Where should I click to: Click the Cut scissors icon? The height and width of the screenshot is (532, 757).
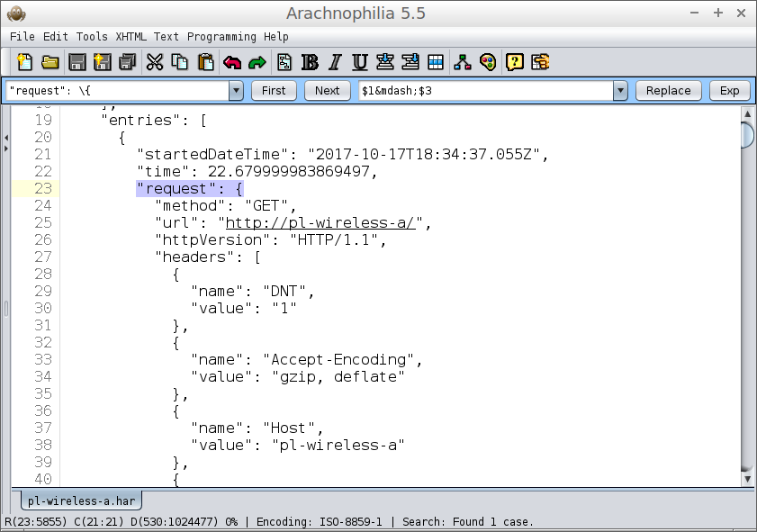155,62
